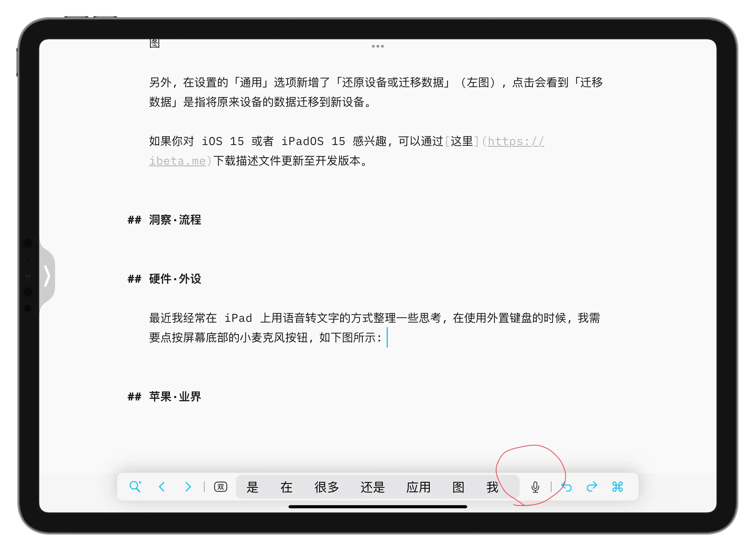Tap the home indicator bar at bottom
Image resolution: width=756 pixels, height=552 pixels.
click(x=378, y=507)
